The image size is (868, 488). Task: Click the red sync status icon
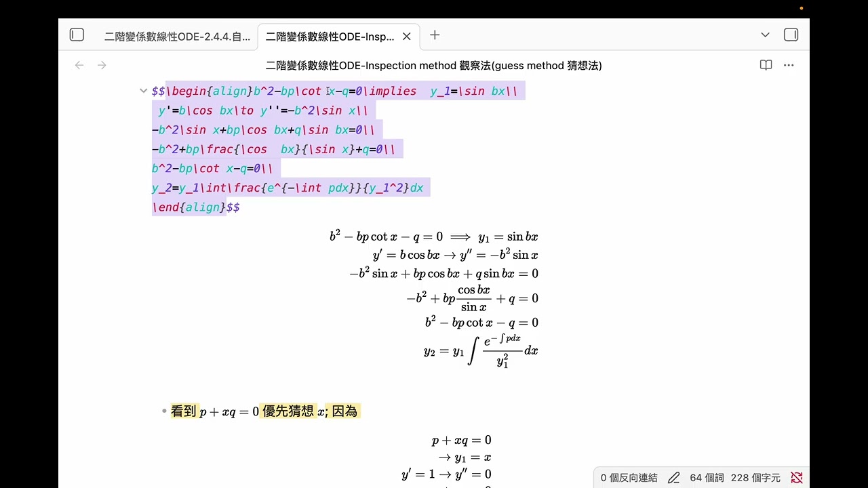[x=797, y=478]
